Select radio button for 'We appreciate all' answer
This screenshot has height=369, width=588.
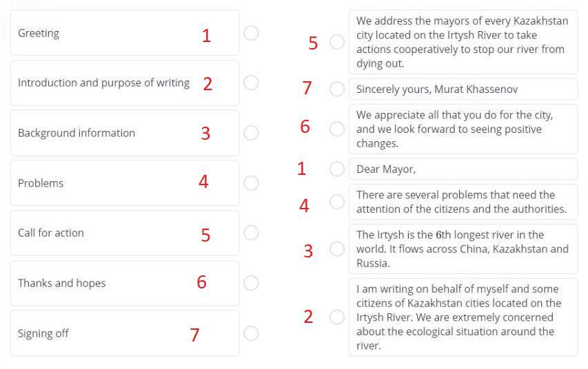[336, 129]
